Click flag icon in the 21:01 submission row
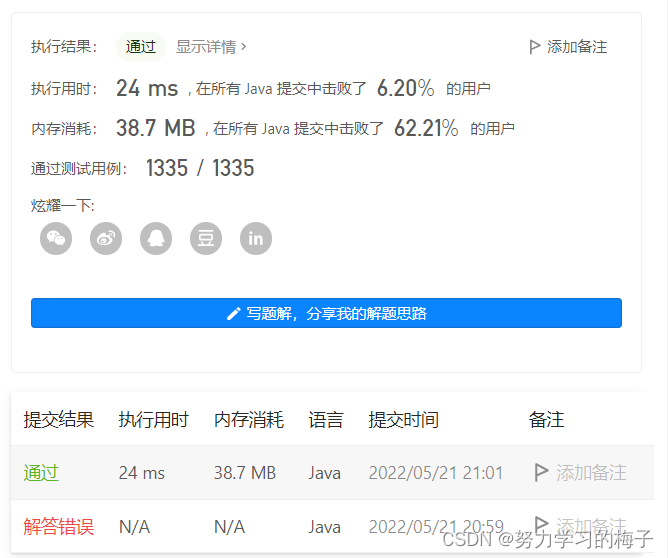The height and width of the screenshot is (558, 668). tap(541, 472)
